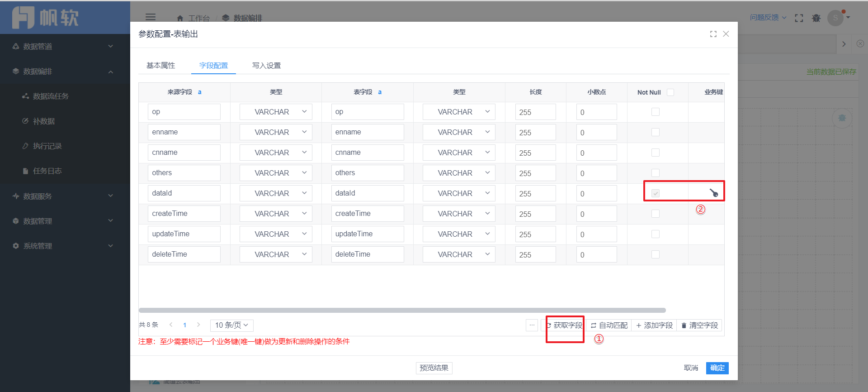Click the bug report icon

pyautogui.click(x=816, y=18)
